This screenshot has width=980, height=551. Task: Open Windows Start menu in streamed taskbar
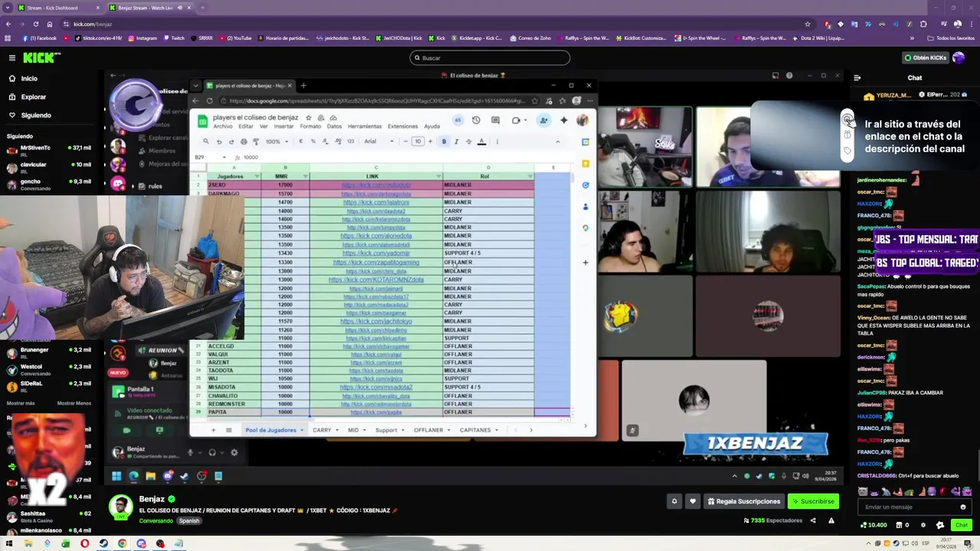(116, 476)
